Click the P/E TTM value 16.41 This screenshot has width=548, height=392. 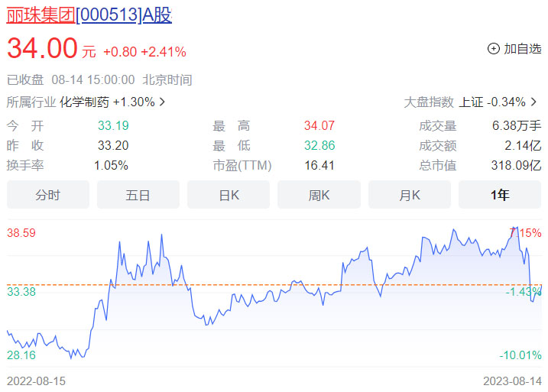[x=319, y=165]
